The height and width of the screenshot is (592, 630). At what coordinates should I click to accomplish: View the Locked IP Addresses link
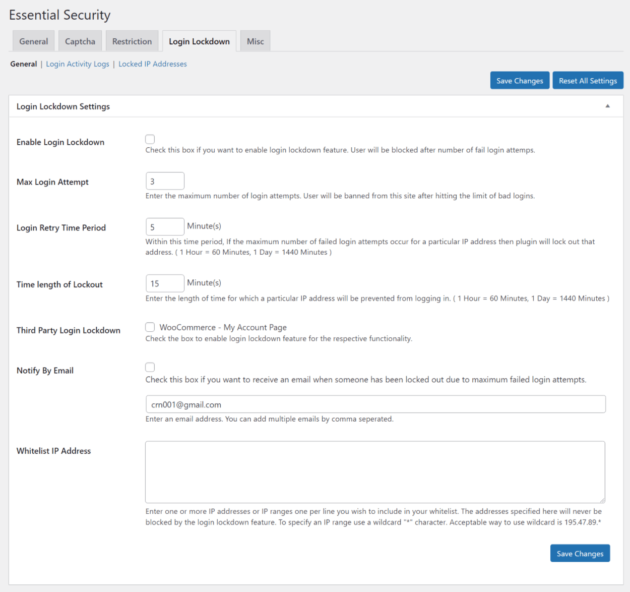coord(153,64)
